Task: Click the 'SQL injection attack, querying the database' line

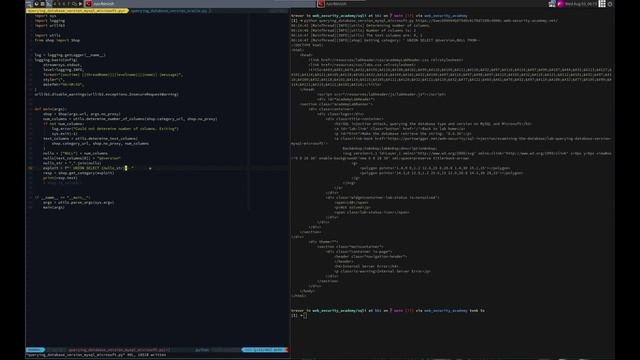Action: coord(433,124)
